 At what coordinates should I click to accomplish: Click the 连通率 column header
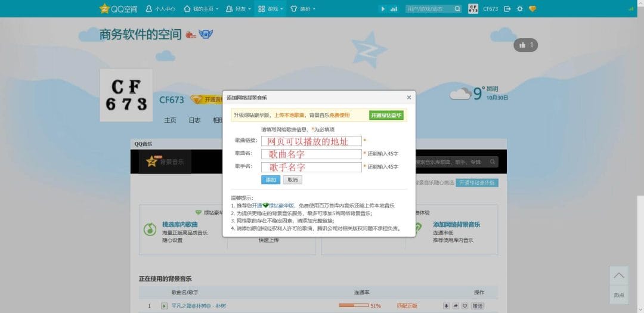click(x=361, y=293)
